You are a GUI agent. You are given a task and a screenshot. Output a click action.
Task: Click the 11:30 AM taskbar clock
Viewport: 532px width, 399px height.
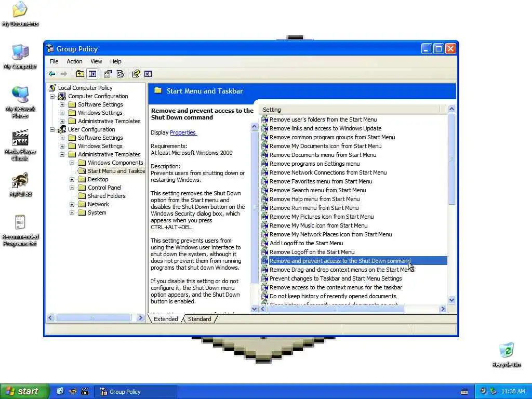(513, 392)
